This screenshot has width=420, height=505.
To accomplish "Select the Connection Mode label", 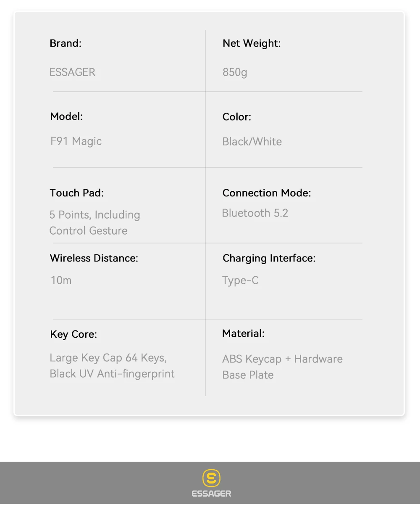I will (267, 193).
